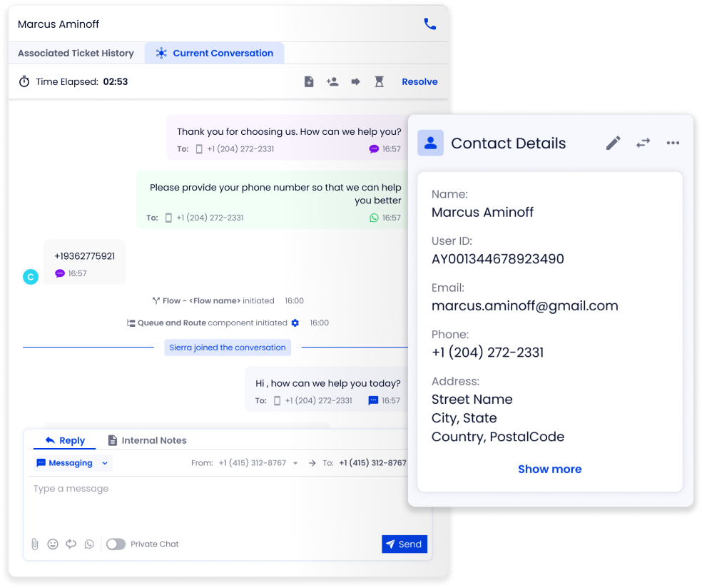The height and width of the screenshot is (588, 702).
Task: Click the forward arrow transfer icon
Action: (x=355, y=82)
